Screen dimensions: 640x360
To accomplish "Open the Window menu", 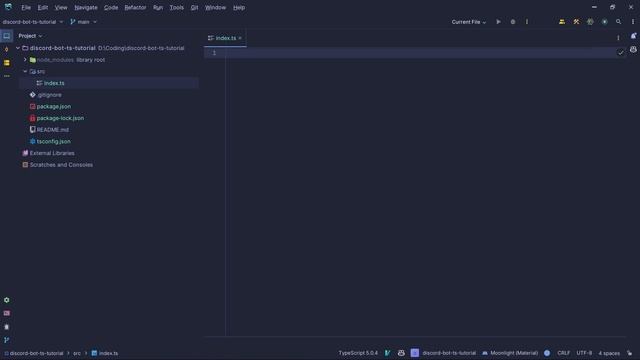I will (215, 7).
